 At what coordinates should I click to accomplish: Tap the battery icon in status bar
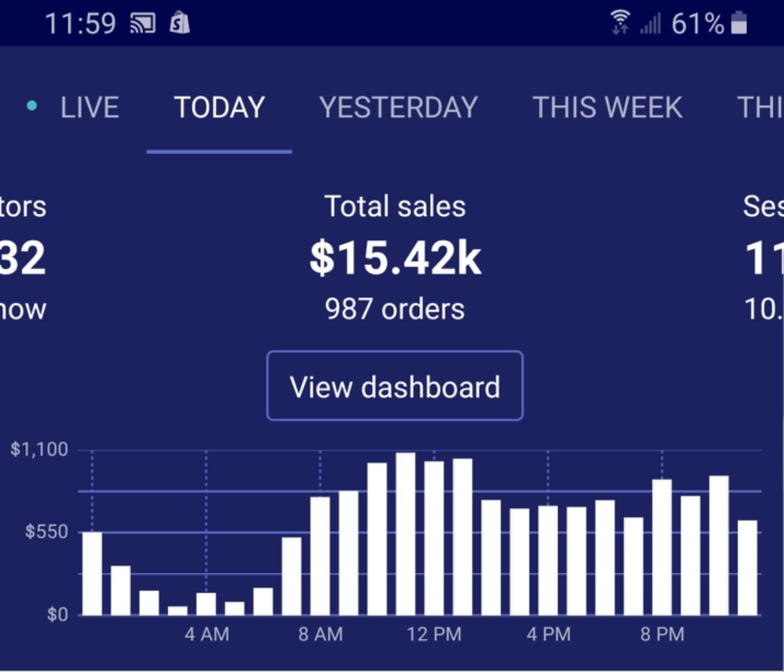[739, 24]
